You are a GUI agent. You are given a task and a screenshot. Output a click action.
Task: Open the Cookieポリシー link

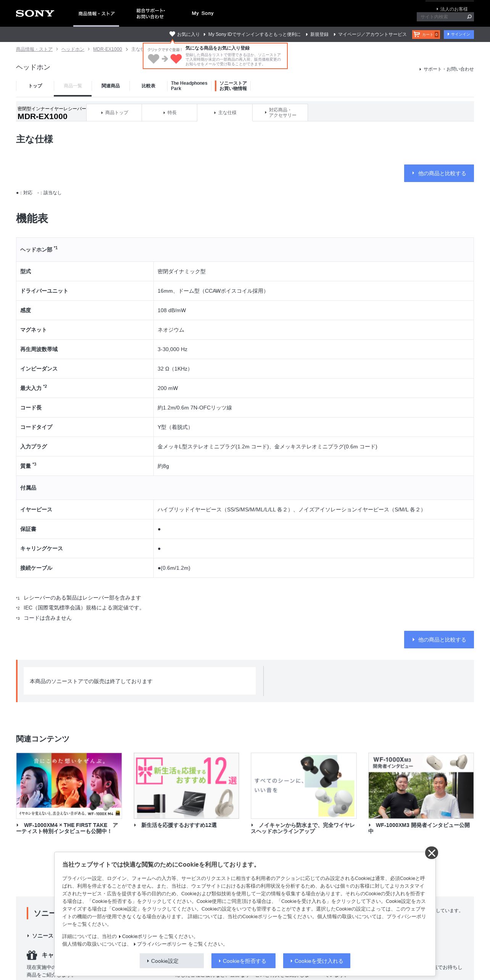click(138, 936)
